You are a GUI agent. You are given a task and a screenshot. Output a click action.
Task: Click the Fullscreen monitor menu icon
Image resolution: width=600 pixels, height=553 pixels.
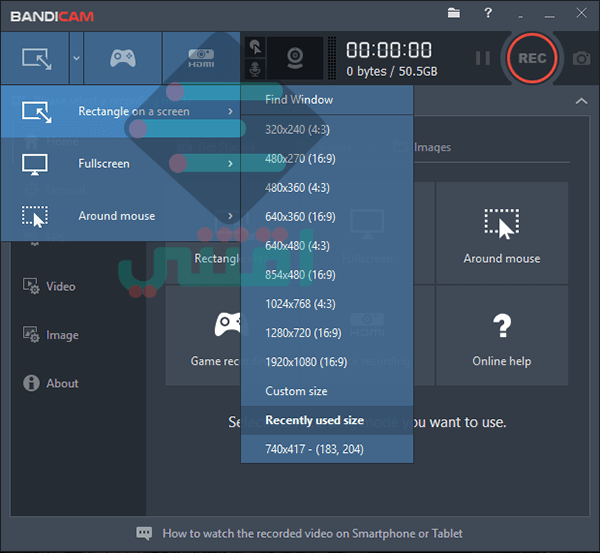pyautogui.click(x=35, y=165)
